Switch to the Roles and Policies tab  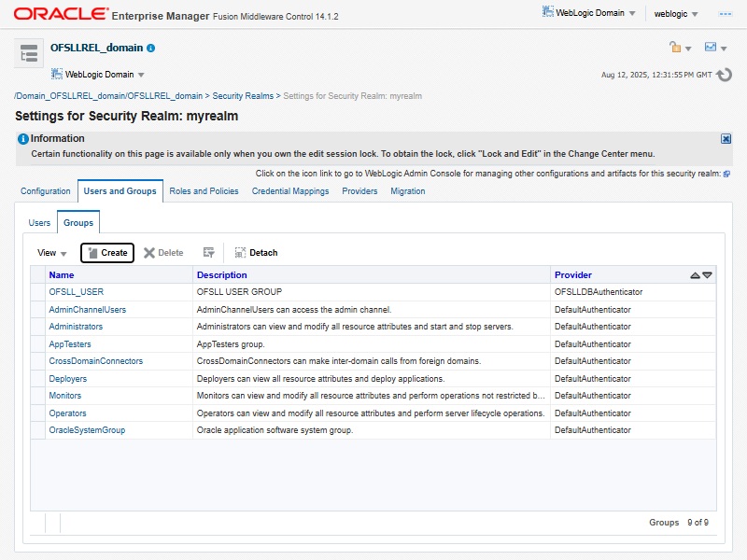point(204,191)
